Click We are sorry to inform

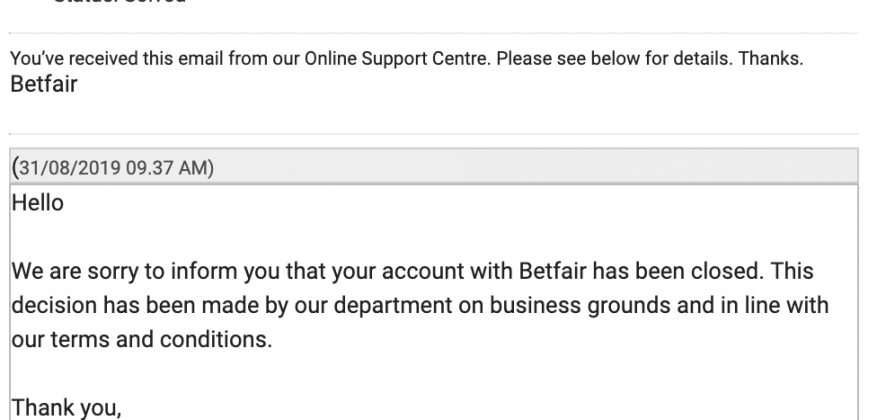[125, 270]
